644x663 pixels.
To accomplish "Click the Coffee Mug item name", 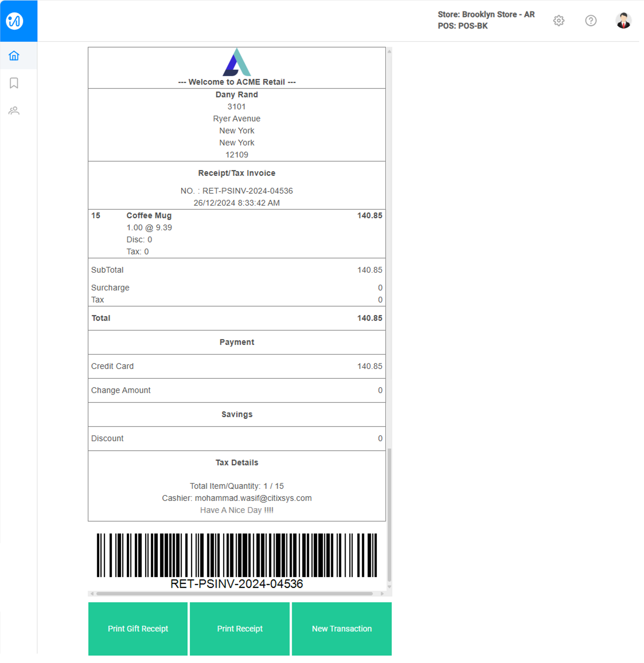I will (x=149, y=215).
